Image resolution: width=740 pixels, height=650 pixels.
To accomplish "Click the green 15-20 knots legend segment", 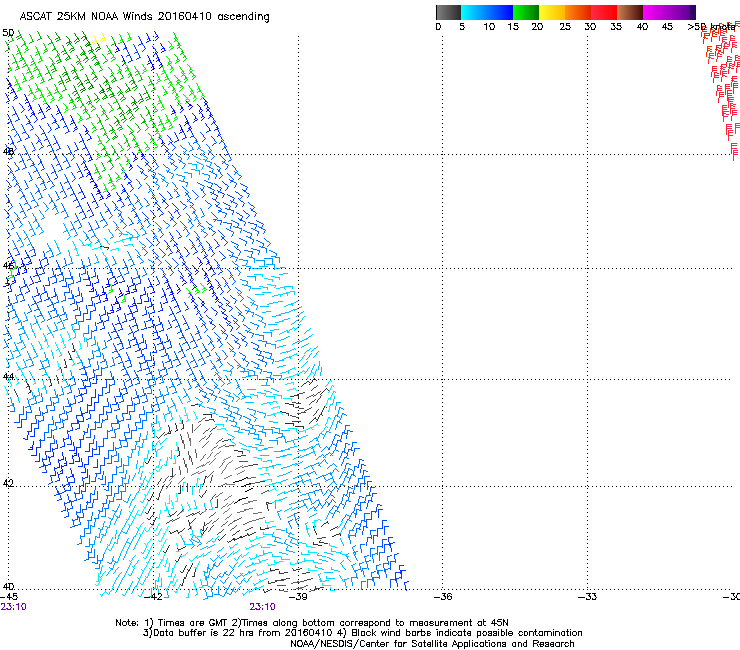I will coord(526,12).
